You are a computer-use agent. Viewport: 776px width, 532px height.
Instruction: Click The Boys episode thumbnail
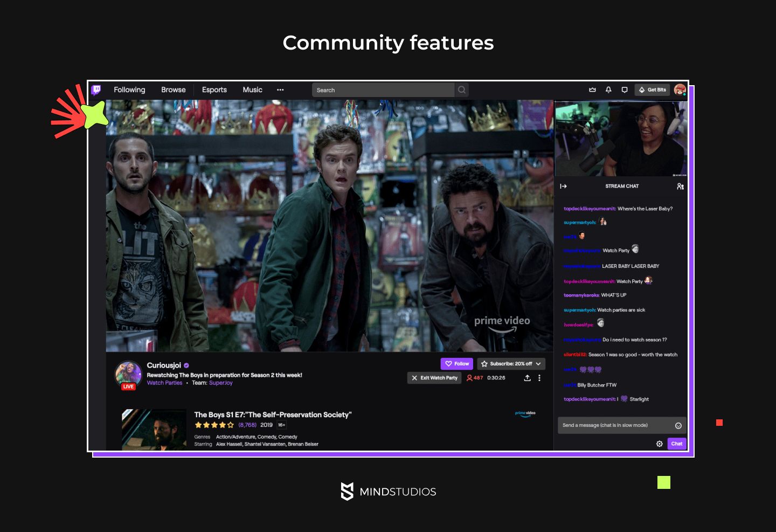coord(154,430)
